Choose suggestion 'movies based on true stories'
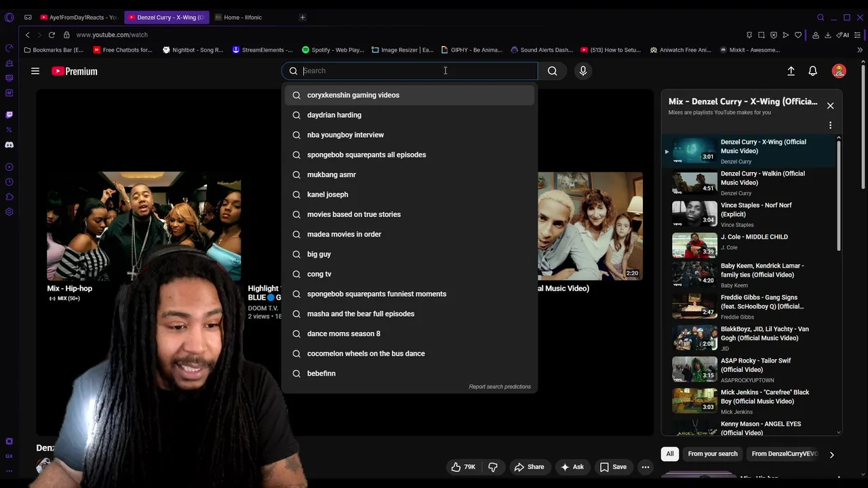This screenshot has width=868, height=488. [x=410, y=214]
